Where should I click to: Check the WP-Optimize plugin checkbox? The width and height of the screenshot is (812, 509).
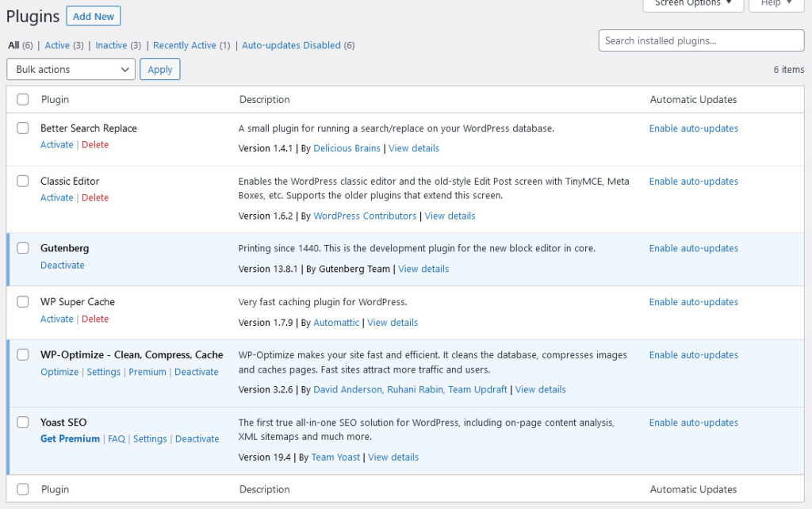pyautogui.click(x=23, y=354)
